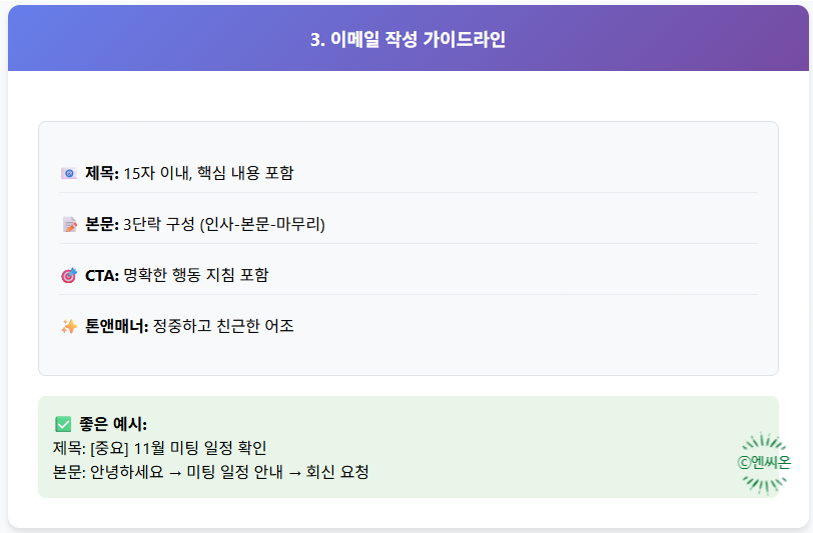Click the header title 3. 이메일 작성 가이드라인

click(408, 39)
